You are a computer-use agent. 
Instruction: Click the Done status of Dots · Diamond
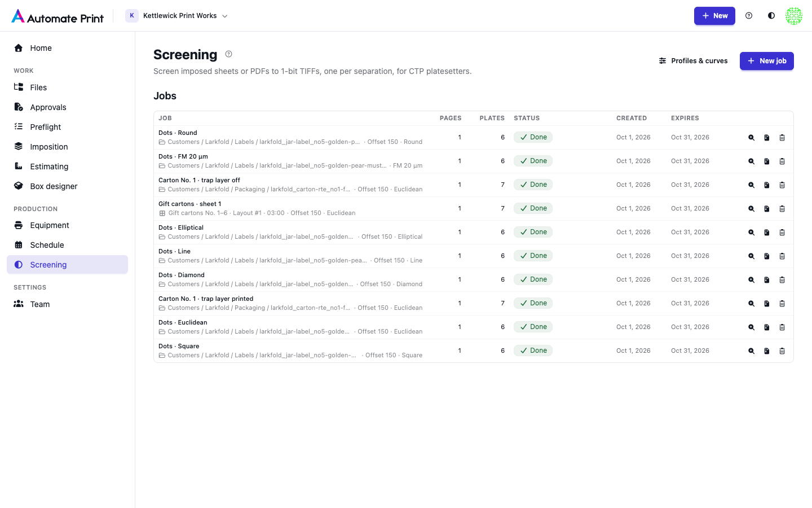click(x=533, y=279)
